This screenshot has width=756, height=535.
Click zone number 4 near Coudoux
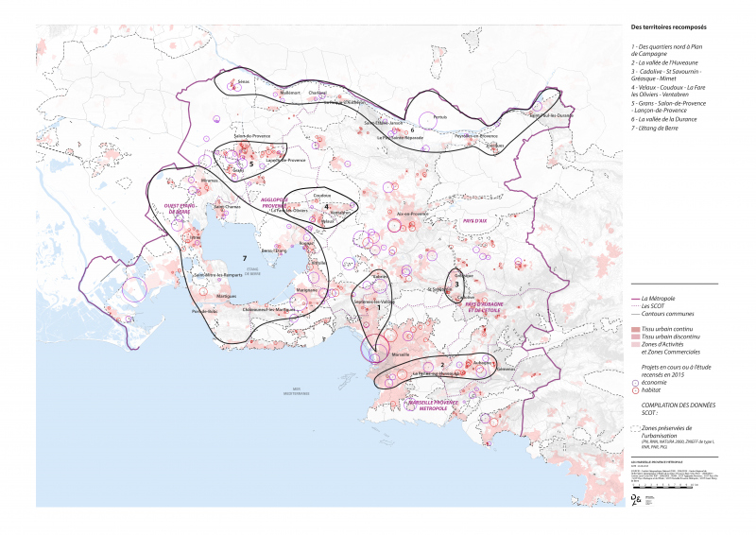tap(325, 206)
